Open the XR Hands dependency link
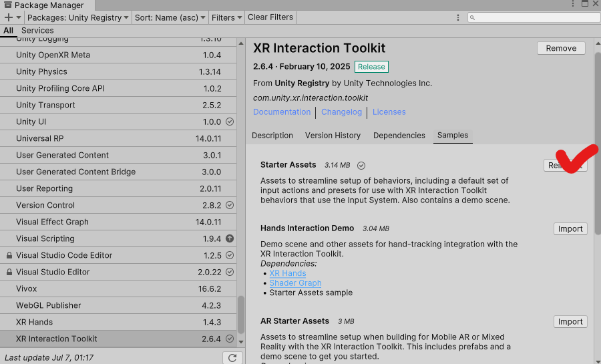This screenshot has width=601, height=364. [x=287, y=273]
